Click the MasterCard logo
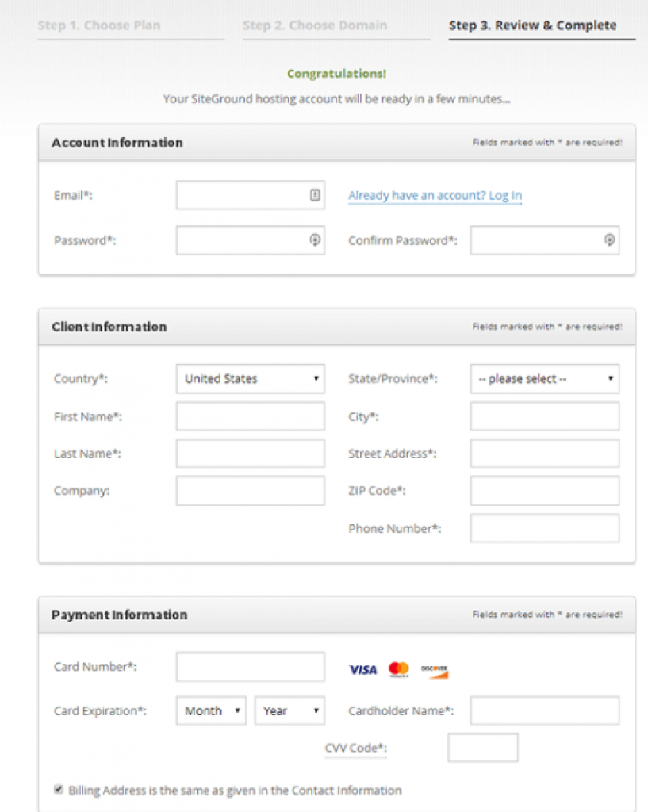648x812 pixels. [399, 669]
